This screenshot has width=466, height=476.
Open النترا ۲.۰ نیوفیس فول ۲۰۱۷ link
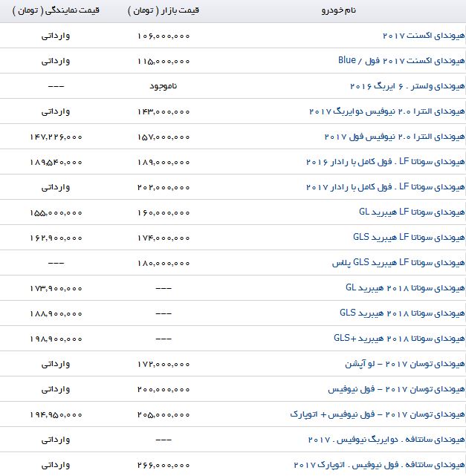(395, 137)
